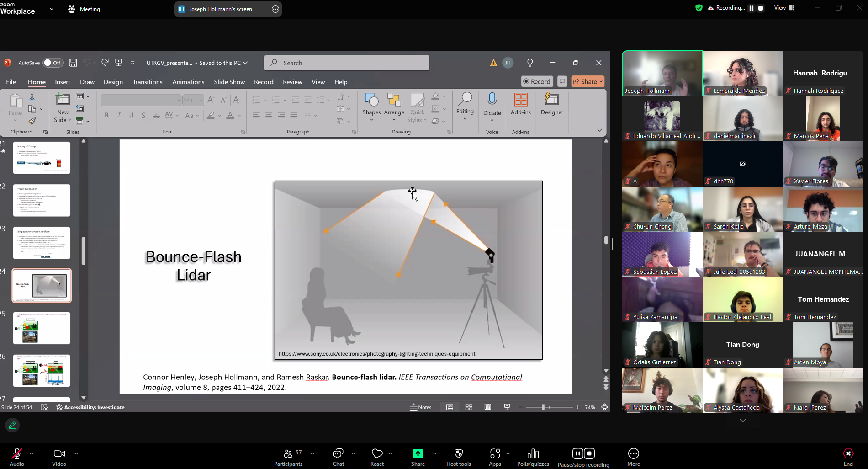Open the Share button dropdown arrow
This screenshot has height=469, width=868.
pos(601,81)
